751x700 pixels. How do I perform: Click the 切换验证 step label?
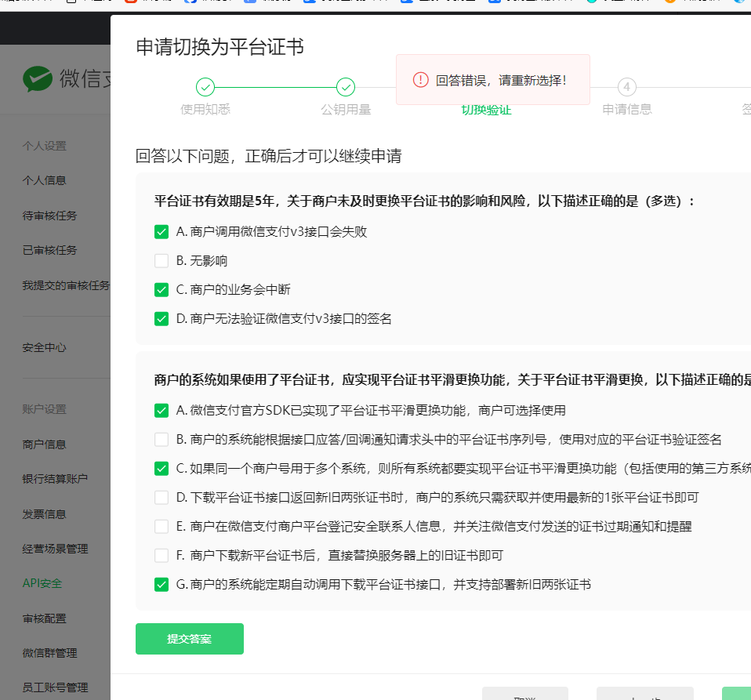486,110
